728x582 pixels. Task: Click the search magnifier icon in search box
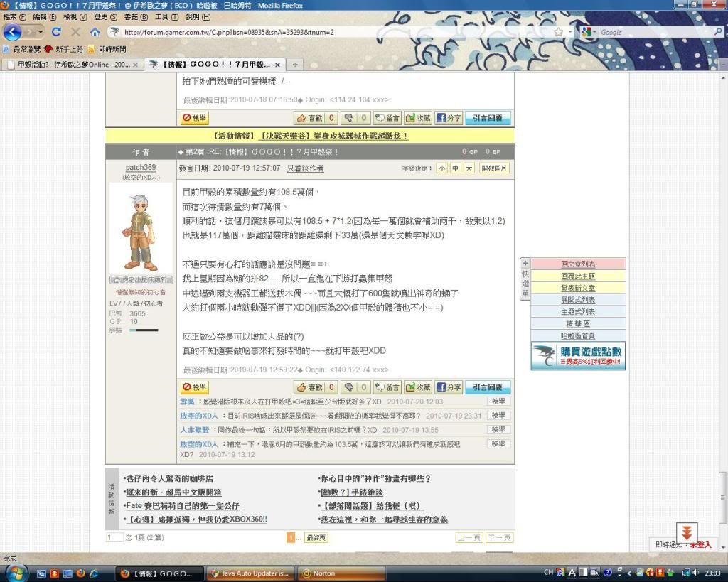(718, 31)
